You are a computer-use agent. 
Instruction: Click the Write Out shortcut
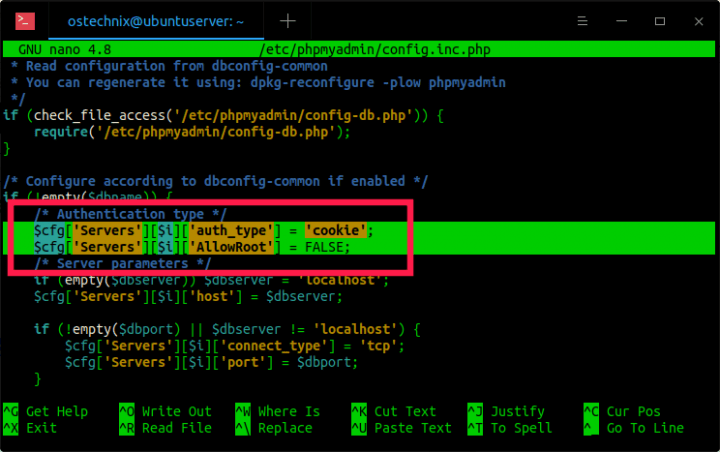coord(176,411)
